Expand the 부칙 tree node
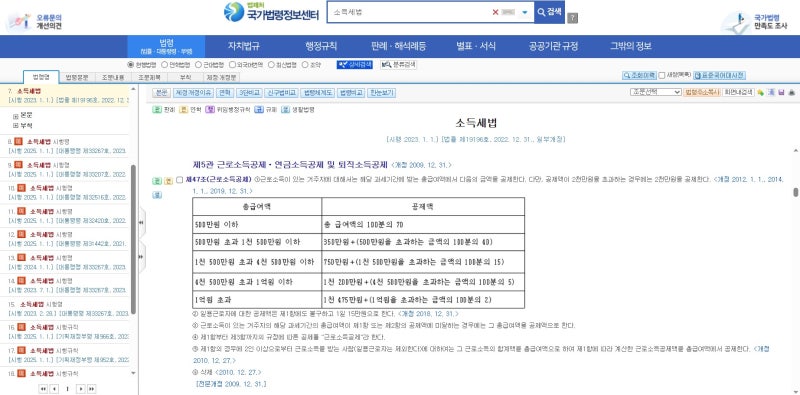Image resolution: width=800 pixels, height=395 pixels. click(x=15, y=126)
